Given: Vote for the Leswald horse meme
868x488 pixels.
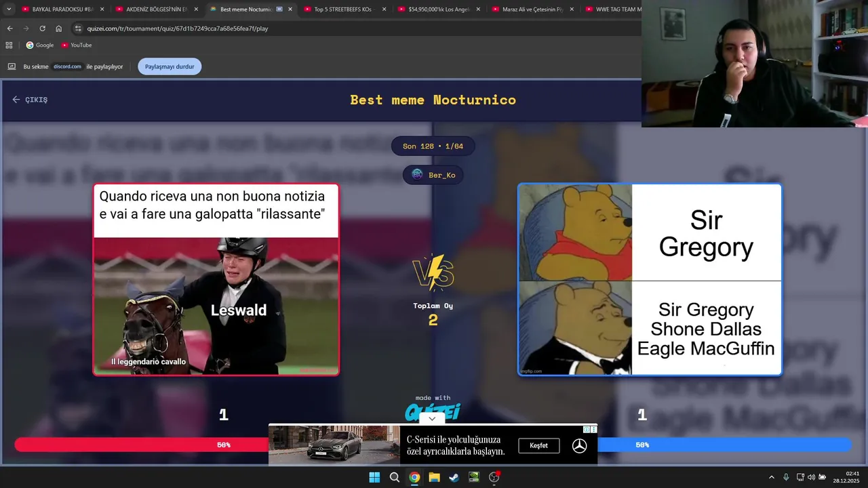Looking at the screenshot, I should coord(216,279).
